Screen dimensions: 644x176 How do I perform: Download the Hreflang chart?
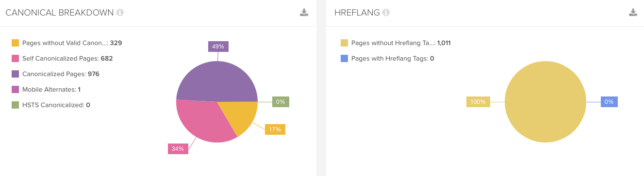point(633,13)
